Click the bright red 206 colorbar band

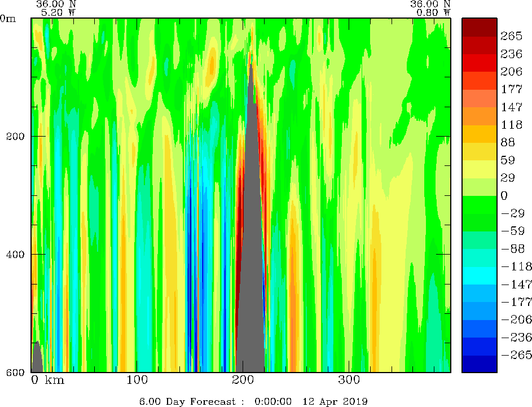click(x=480, y=63)
